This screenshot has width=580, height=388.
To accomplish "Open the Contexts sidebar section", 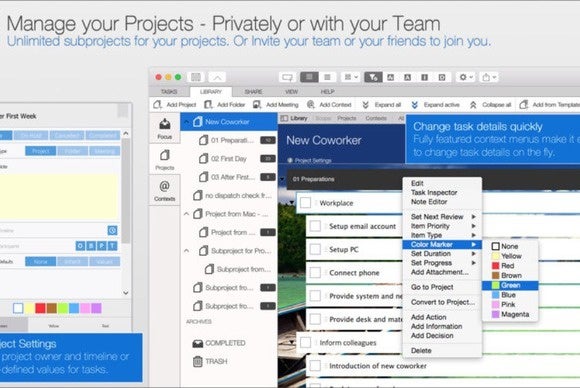I will (165, 190).
